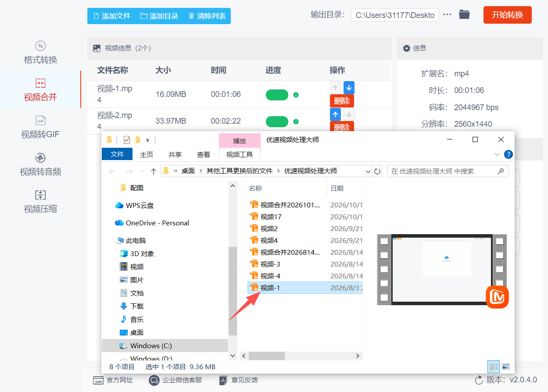Screen dimensions: 548x392
Task: Go forward with Explorer forward arrow
Action: click(129, 171)
